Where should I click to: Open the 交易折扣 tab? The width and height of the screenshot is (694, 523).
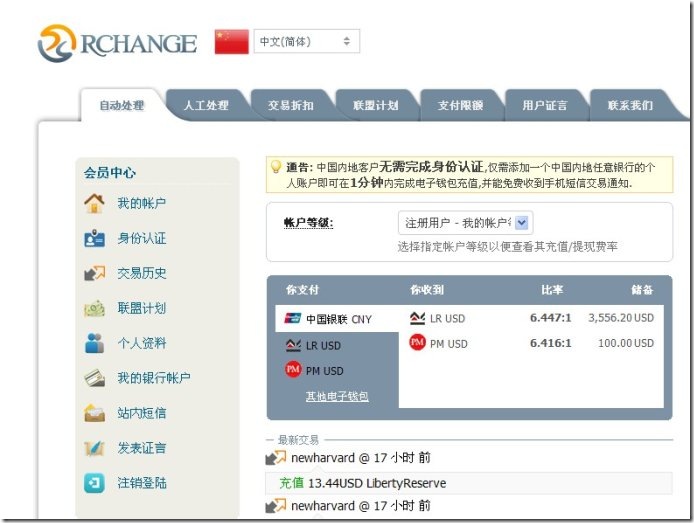pyautogui.click(x=290, y=105)
